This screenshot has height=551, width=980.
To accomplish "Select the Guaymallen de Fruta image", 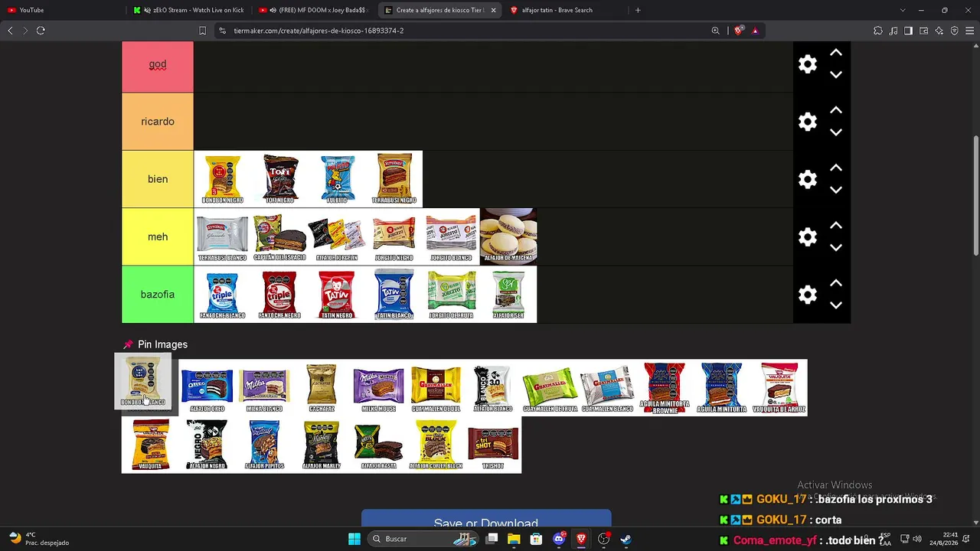I will pos(550,387).
